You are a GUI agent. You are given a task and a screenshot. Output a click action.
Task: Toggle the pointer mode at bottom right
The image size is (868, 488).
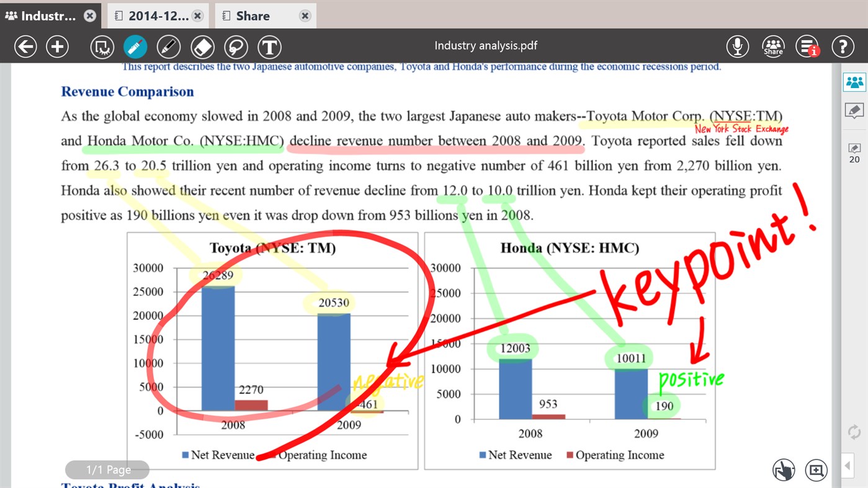tap(784, 471)
